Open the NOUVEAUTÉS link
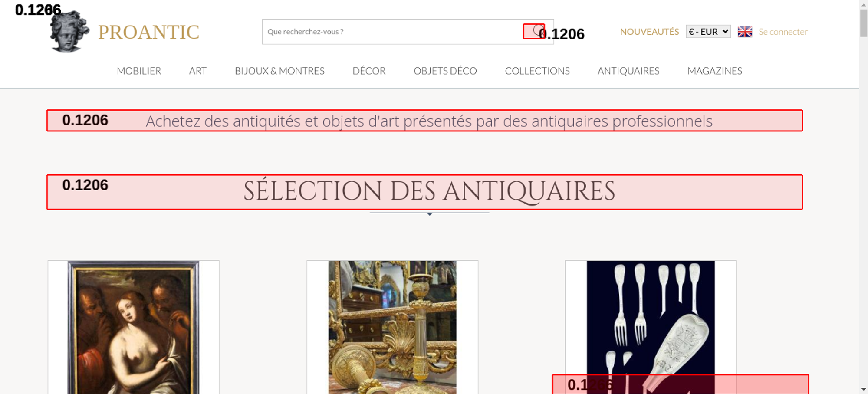Image resolution: width=868 pixels, height=394 pixels. 649,32
